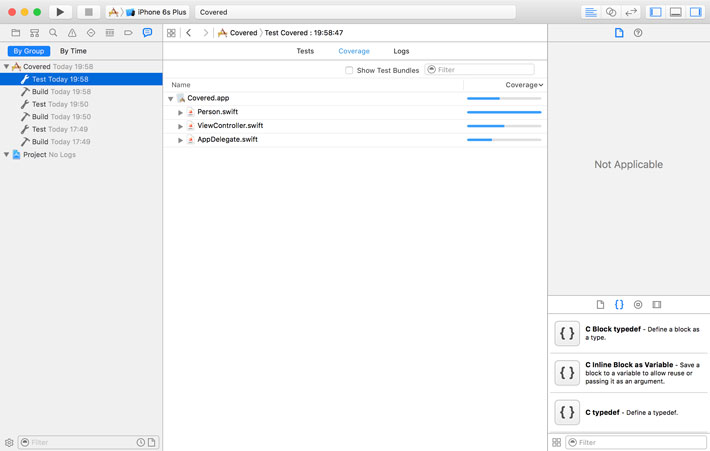Open the related items grid menu
The height and width of the screenshot is (451, 710).
coord(171,33)
